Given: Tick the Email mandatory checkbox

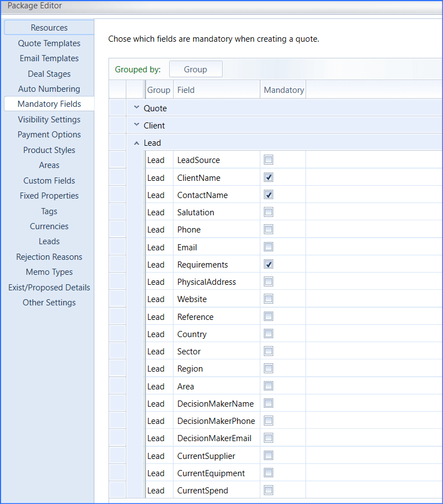Looking at the screenshot, I should pyautogui.click(x=269, y=247).
